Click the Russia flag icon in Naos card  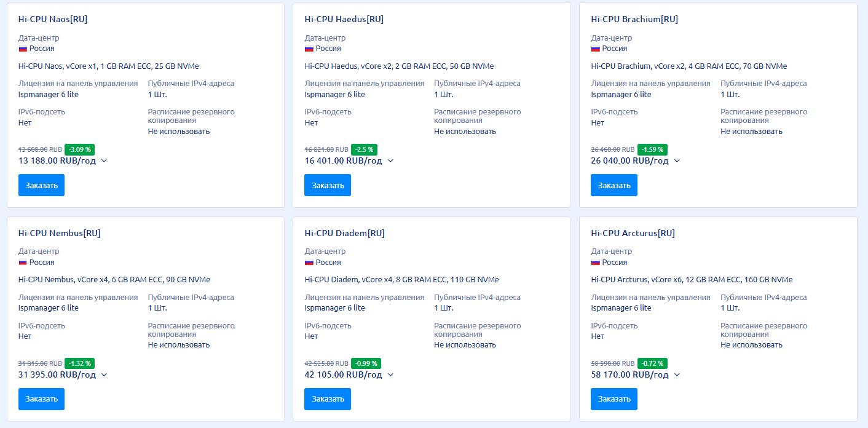pyautogui.click(x=23, y=49)
